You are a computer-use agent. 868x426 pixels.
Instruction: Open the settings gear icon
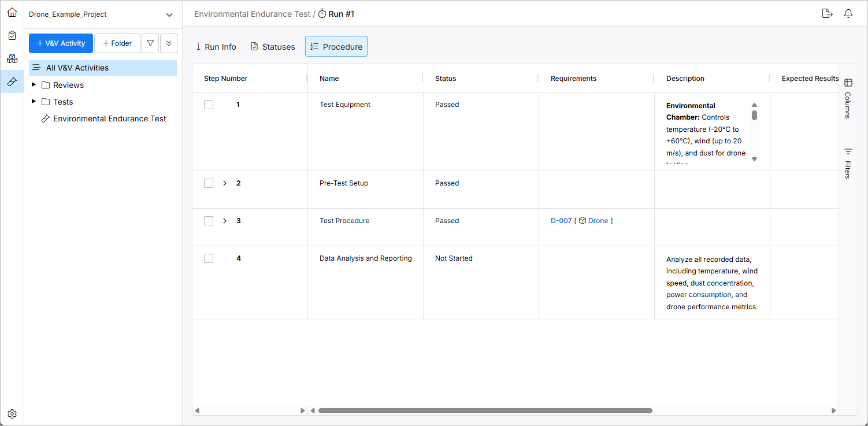pos(12,414)
